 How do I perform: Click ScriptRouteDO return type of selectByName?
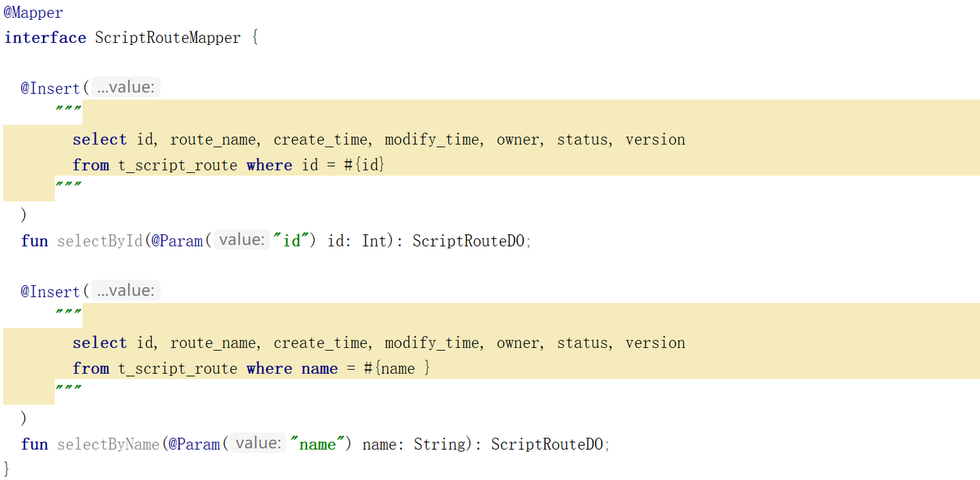547,444
